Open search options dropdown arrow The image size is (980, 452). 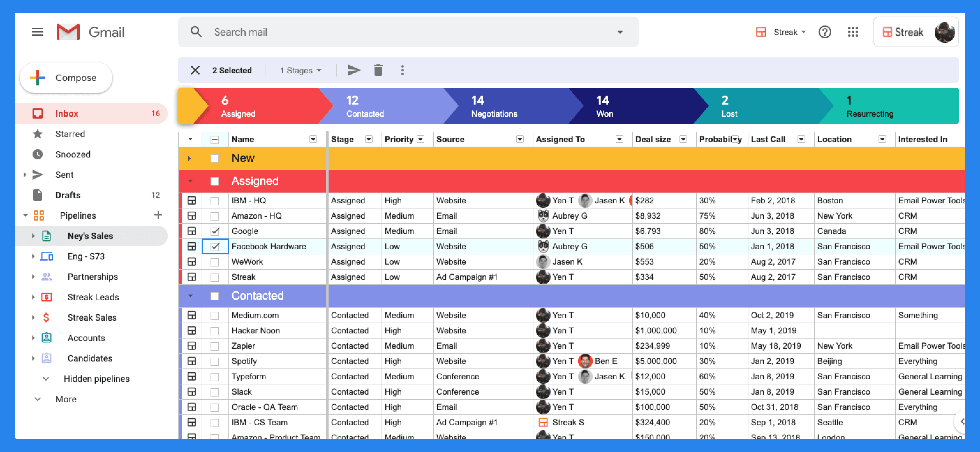(620, 32)
